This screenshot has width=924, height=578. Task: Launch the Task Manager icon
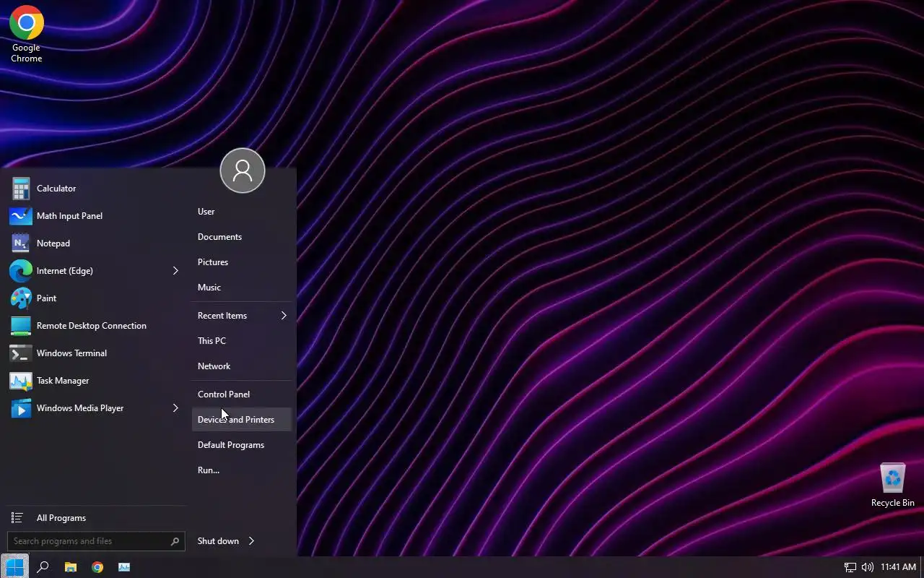click(20, 381)
